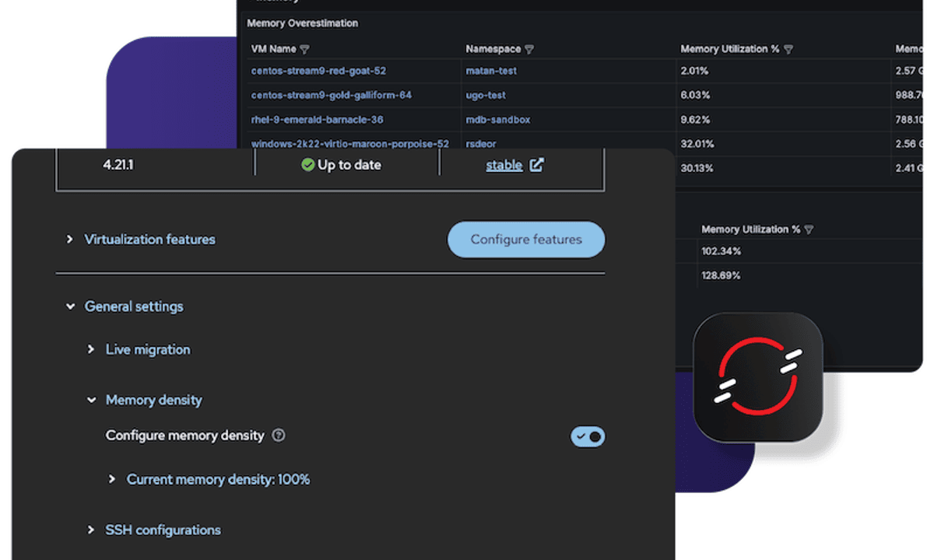Open the matan-test namespace
Screen dimensions: 934x560
[x=491, y=71]
